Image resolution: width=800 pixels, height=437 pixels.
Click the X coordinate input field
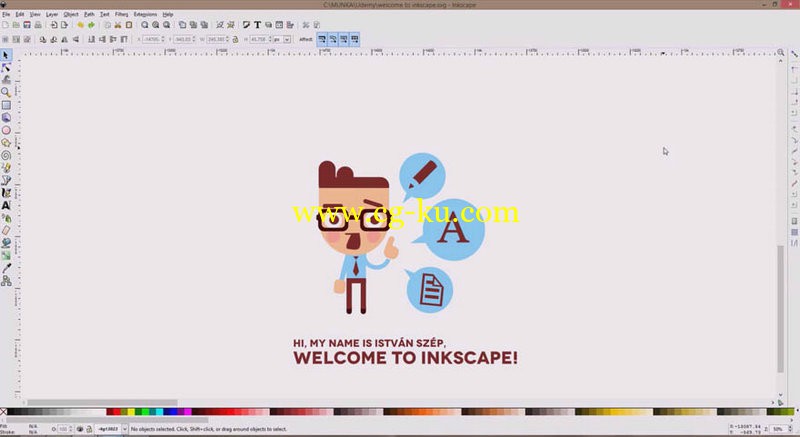151,39
